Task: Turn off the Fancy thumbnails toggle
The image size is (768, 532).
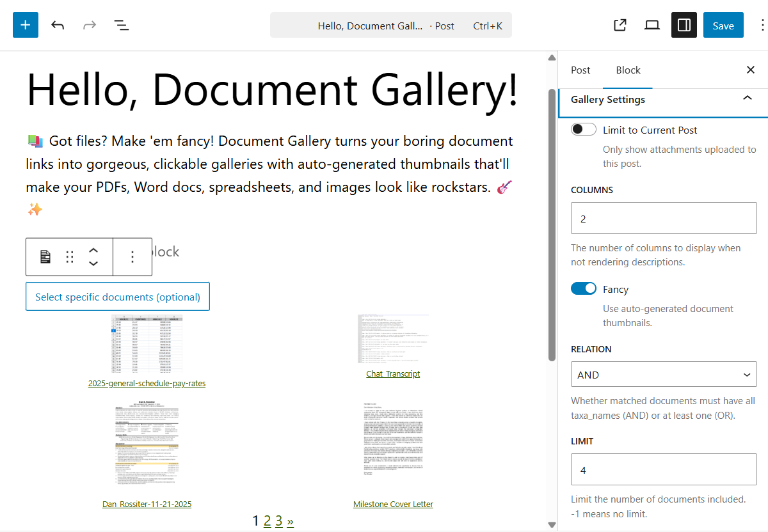Action: coord(584,289)
